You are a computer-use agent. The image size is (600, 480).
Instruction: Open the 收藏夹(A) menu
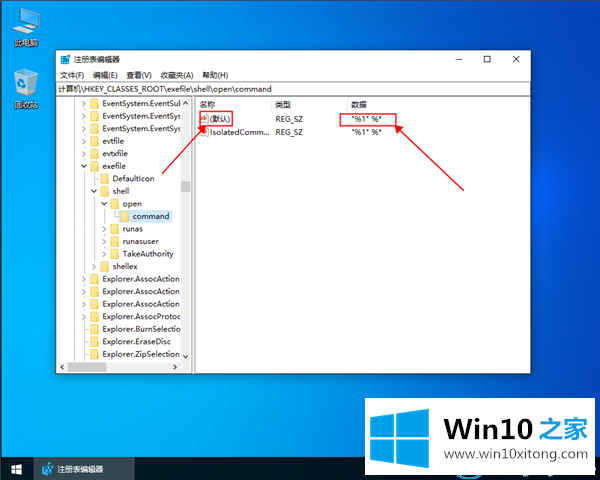click(x=177, y=75)
